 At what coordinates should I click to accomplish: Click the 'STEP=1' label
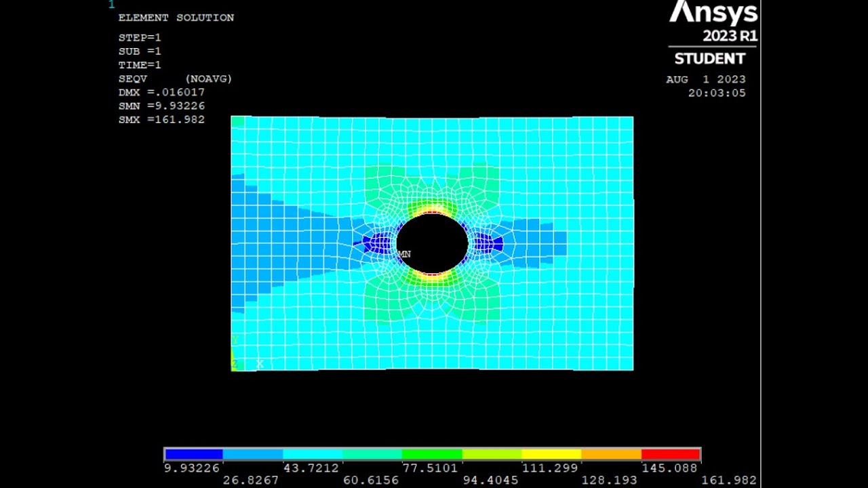tap(140, 38)
